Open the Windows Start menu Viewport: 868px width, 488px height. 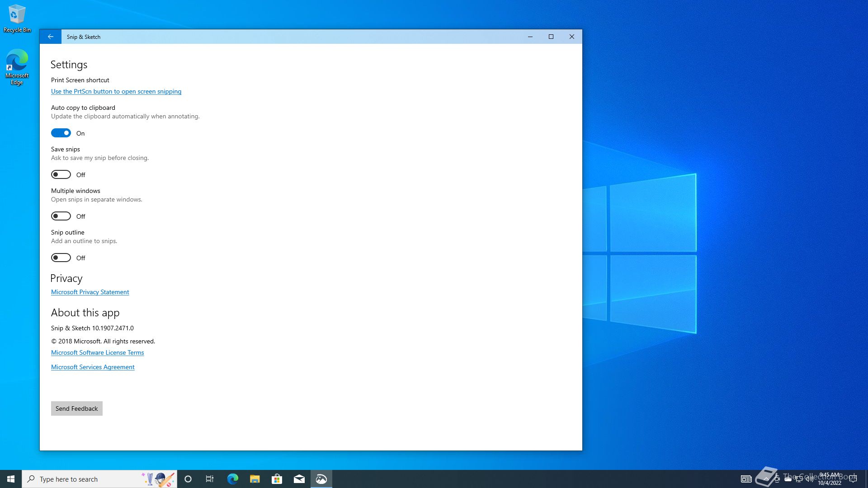coord(11,479)
